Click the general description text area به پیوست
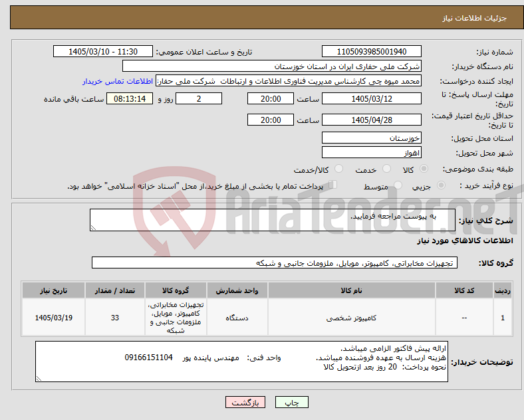 [273, 220]
